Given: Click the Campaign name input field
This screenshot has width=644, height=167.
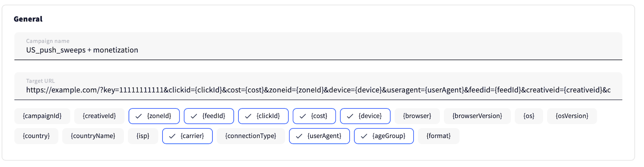Looking at the screenshot, I should (x=318, y=50).
